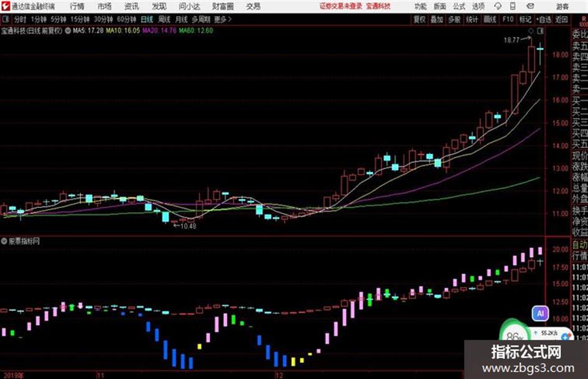Click the 55.2K/s network speed indicator

pyautogui.click(x=549, y=333)
